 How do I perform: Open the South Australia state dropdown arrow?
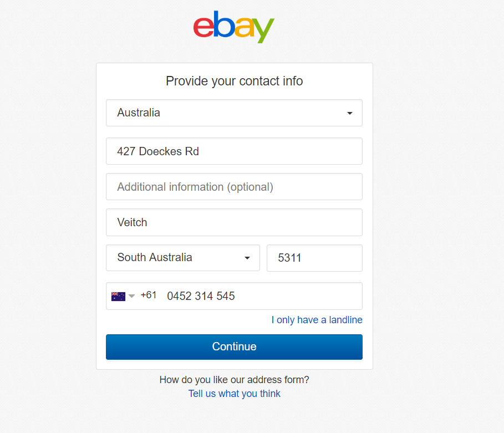(247, 258)
